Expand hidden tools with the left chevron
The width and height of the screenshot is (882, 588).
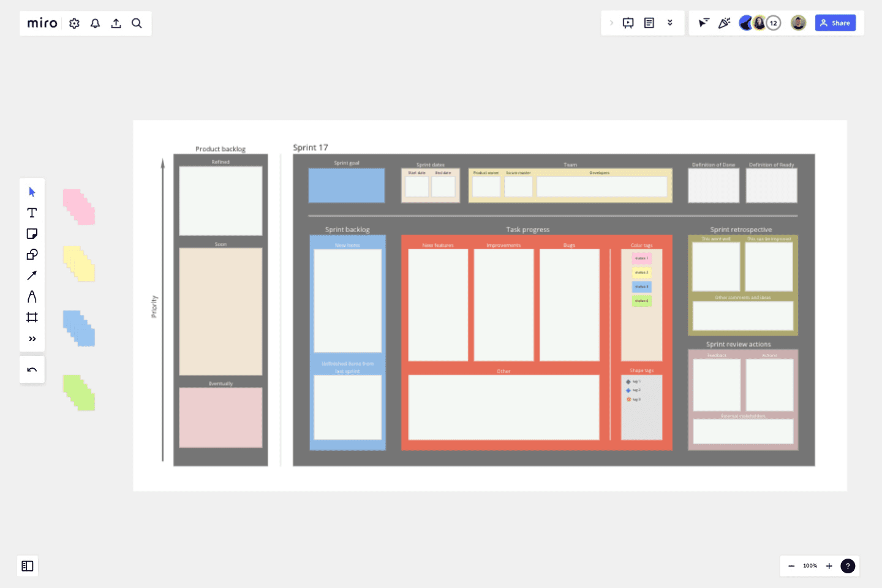click(611, 23)
